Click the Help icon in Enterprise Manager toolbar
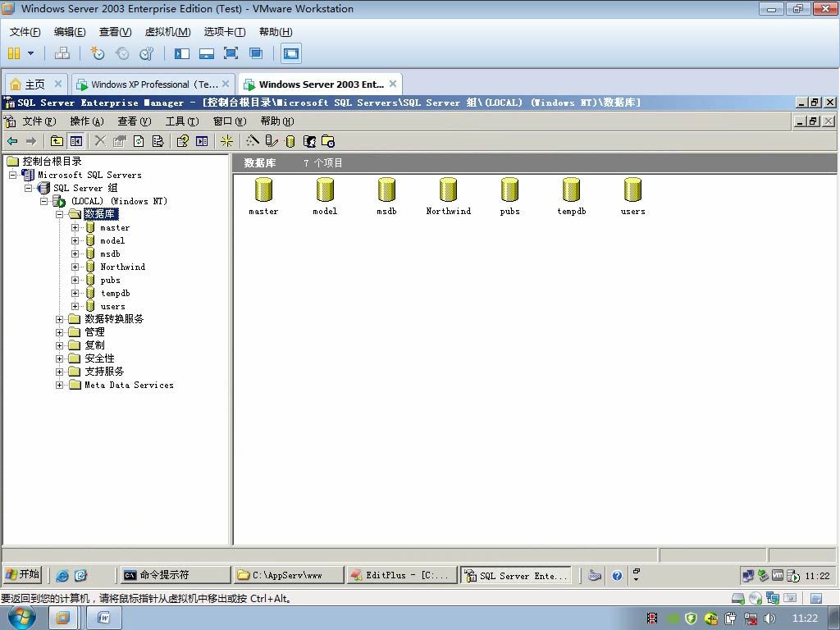Viewport: 840px width, 630px height. coord(182,141)
